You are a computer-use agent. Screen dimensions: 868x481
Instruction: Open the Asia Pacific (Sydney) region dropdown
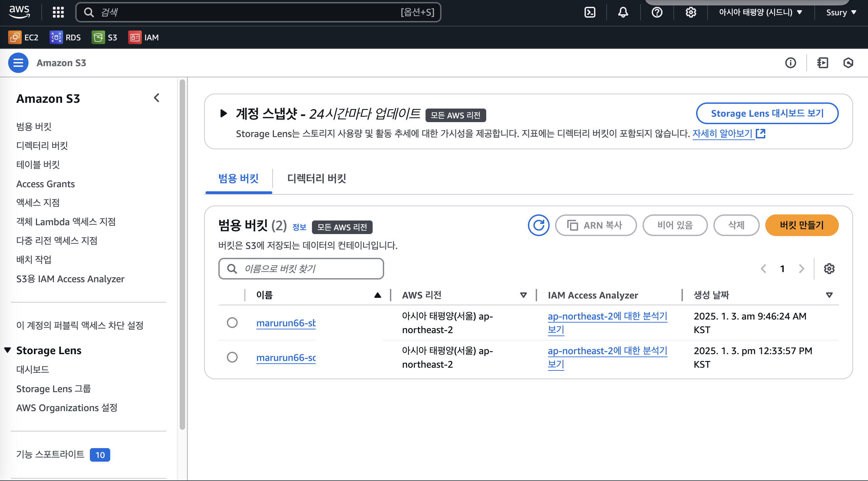(x=760, y=13)
